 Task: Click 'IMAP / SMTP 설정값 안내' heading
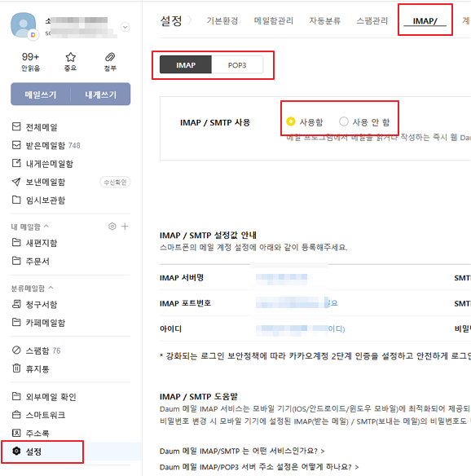pos(208,236)
